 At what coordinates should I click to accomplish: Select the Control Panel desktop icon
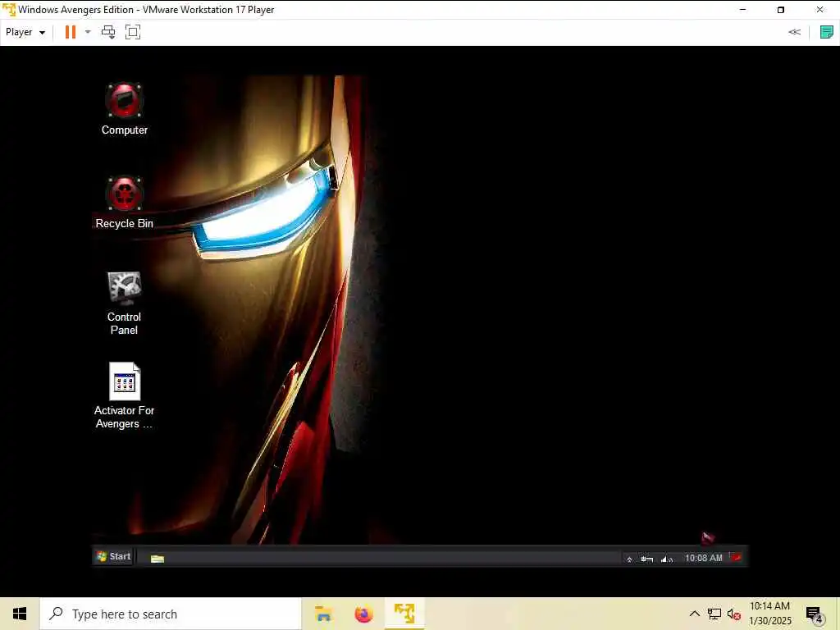click(x=125, y=304)
